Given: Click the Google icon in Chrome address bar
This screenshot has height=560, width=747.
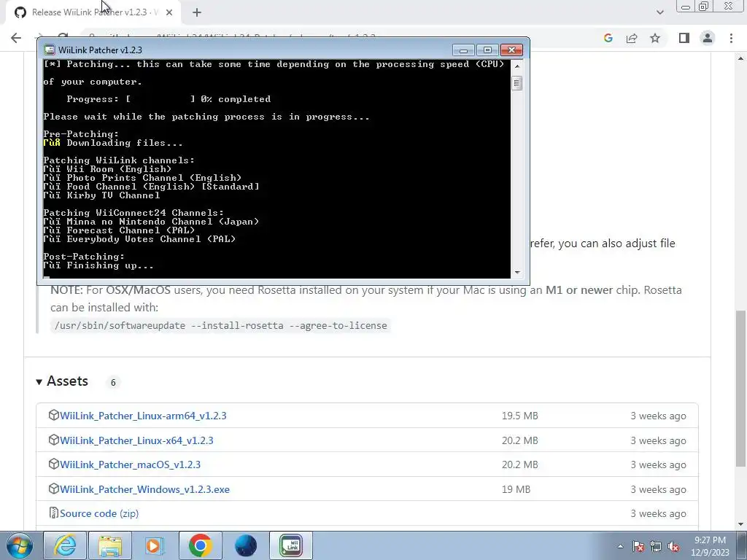Looking at the screenshot, I should coord(608,38).
